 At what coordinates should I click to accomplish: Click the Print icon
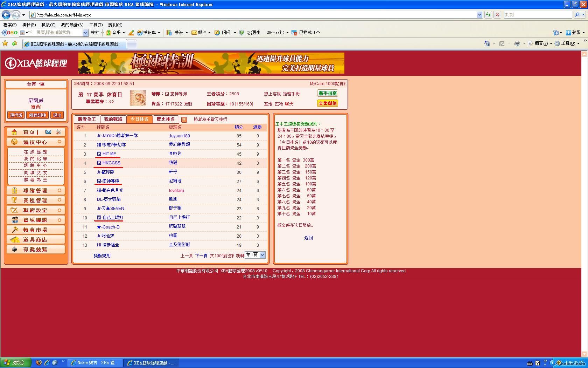coord(517,43)
